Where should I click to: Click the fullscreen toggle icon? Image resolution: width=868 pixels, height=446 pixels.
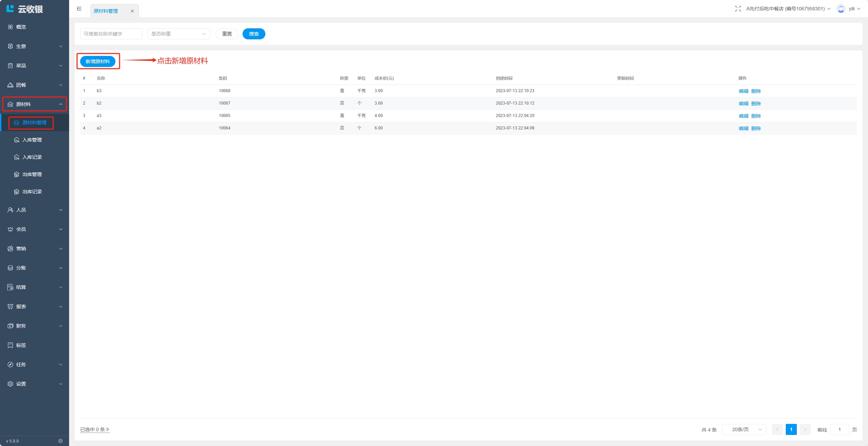pyautogui.click(x=738, y=9)
